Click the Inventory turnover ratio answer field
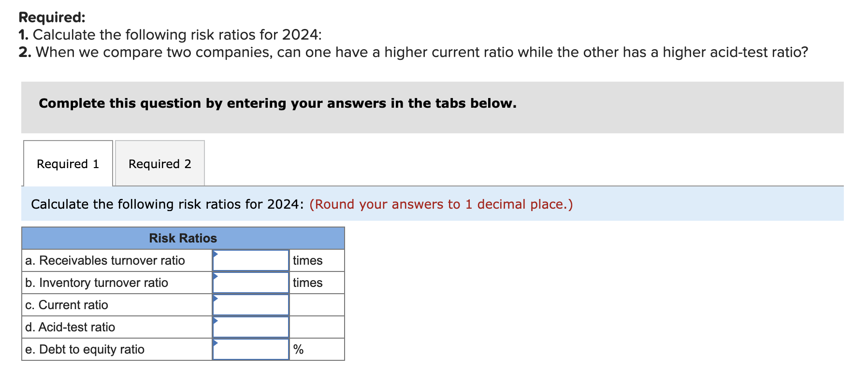 pyautogui.click(x=250, y=283)
